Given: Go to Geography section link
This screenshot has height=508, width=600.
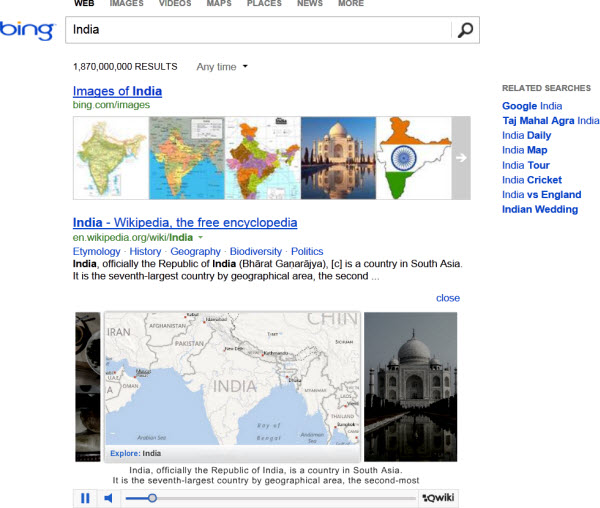Looking at the screenshot, I should pos(196,251).
